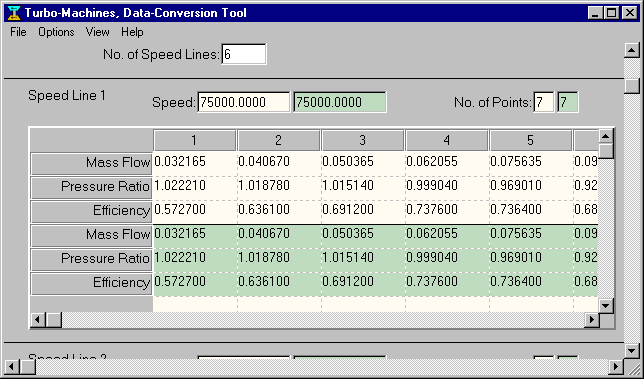Click the No. of Speed Lines field
This screenshot has height=379, width=644.
tap(244, 54)
